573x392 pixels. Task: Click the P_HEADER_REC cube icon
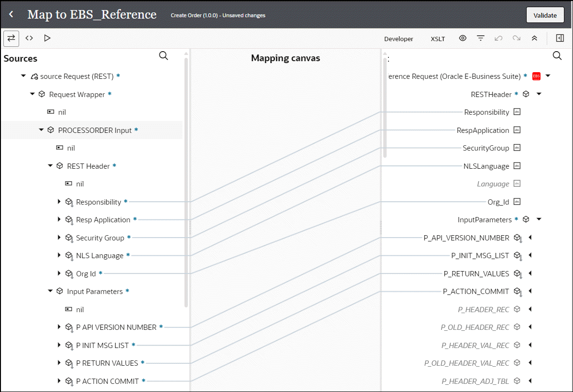click(x=517, y=309)
